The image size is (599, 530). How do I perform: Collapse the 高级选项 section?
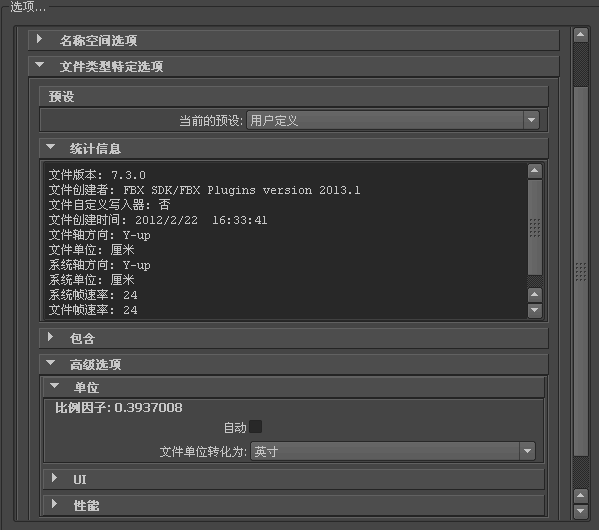point(293,364)
